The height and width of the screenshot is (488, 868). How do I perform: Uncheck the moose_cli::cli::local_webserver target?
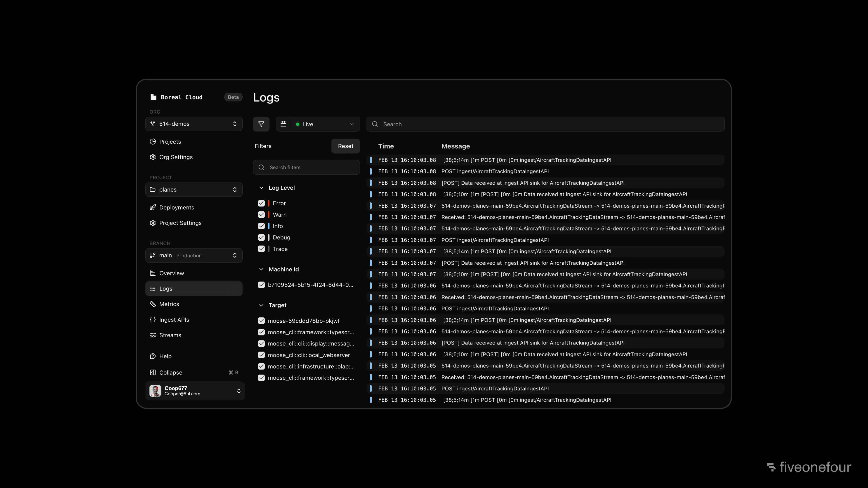pos(261,355)
